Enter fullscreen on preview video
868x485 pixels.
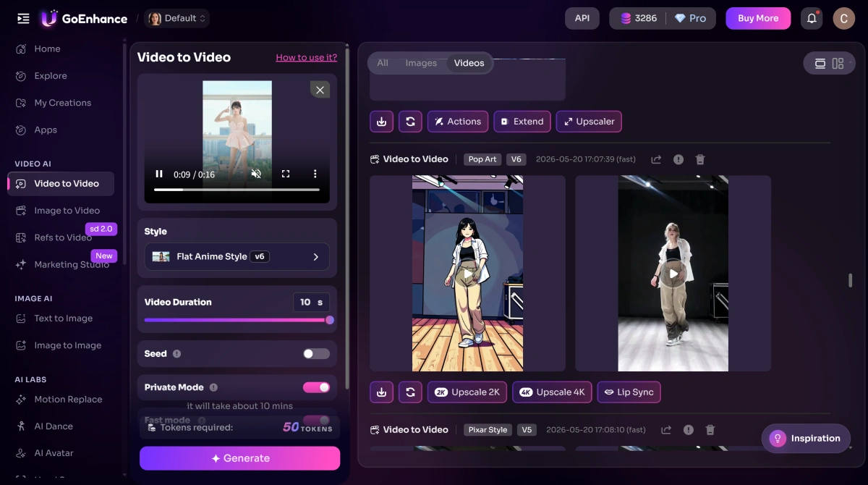286,174
